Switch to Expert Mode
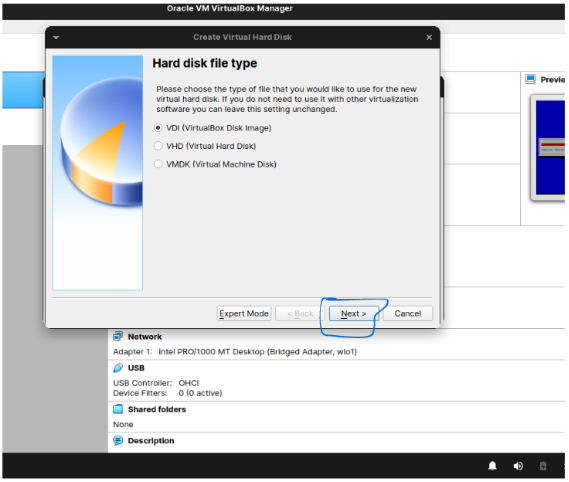This screenshot has height=482, width=569. pyautogui.click(x=244, y=314)
